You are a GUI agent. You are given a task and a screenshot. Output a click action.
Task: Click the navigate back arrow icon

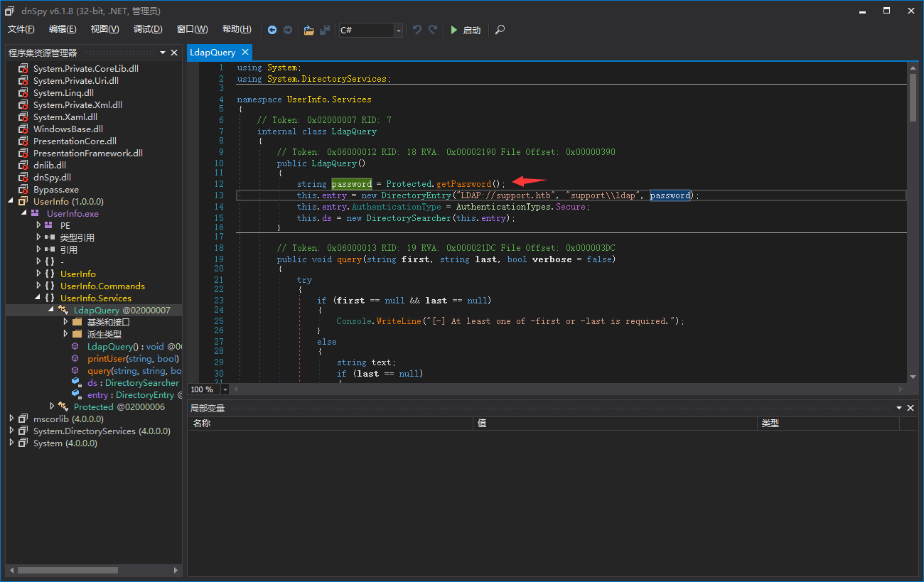pyautogui.click(x=272, y=30)
